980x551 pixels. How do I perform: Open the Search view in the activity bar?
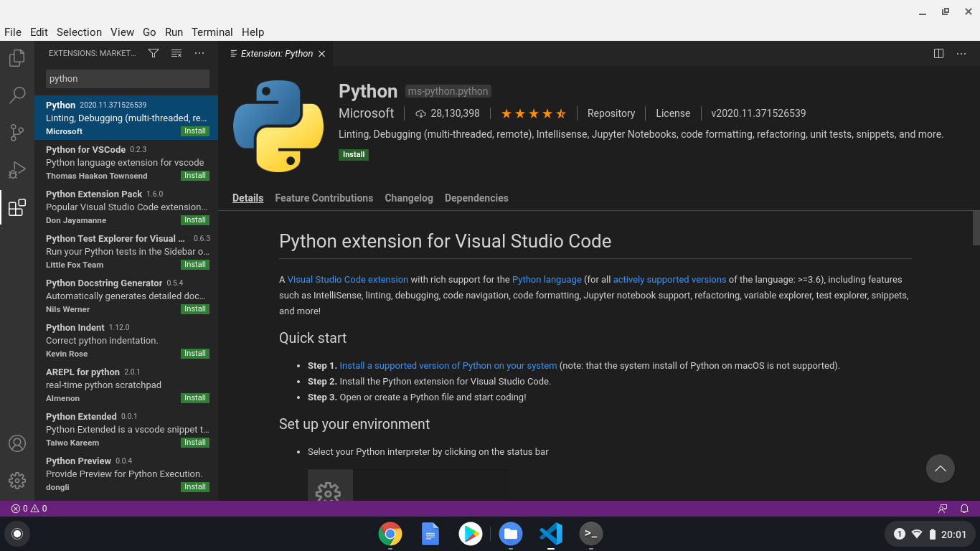(x=17, y=95)
